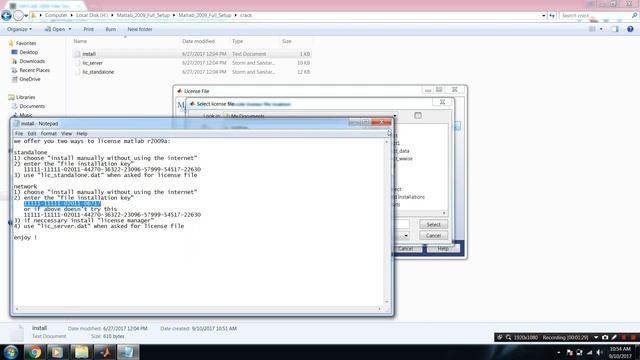This screenshot has width=640, height=360.
Task: Click the Notepad vertical scrollbar down arrow
Action: 387,302
